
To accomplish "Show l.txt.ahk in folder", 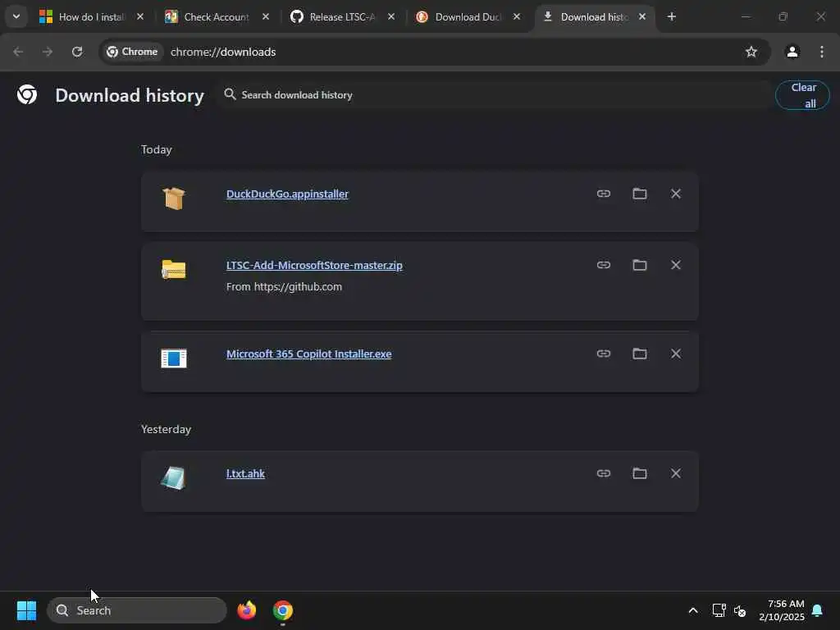I will (640, 473).
